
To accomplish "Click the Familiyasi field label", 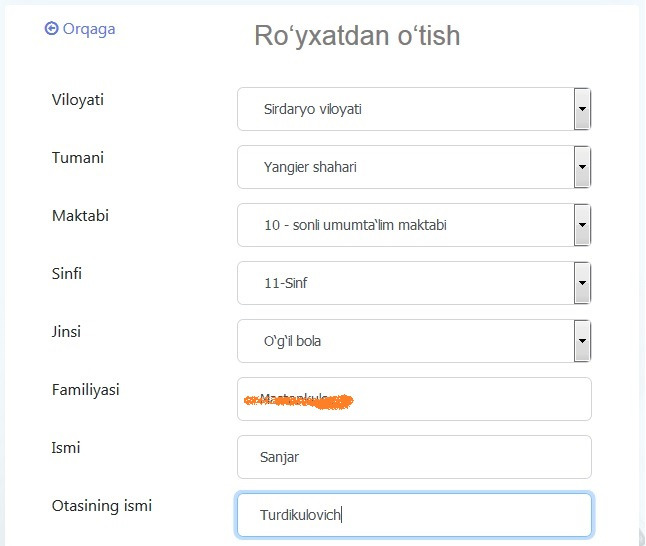I will point(86,390).
